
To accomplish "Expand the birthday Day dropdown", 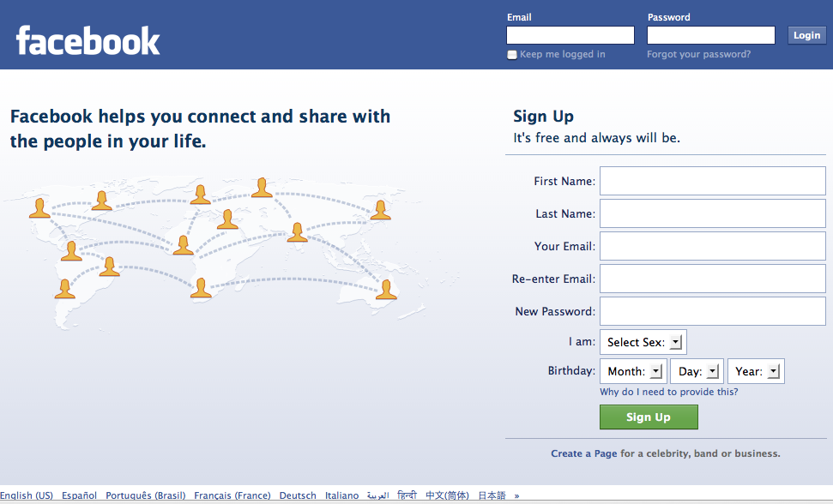I will tap(697, 371).
